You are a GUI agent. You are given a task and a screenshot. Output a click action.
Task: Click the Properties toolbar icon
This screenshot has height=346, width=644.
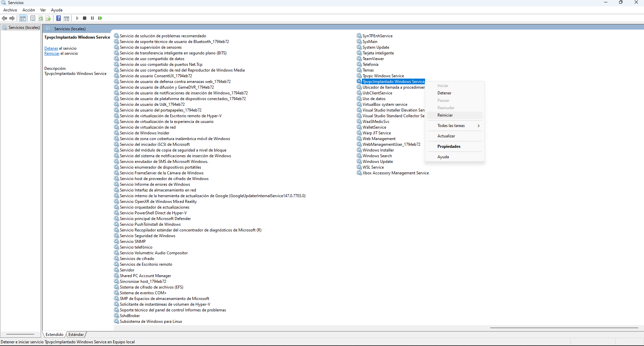(x=33, y=18)
